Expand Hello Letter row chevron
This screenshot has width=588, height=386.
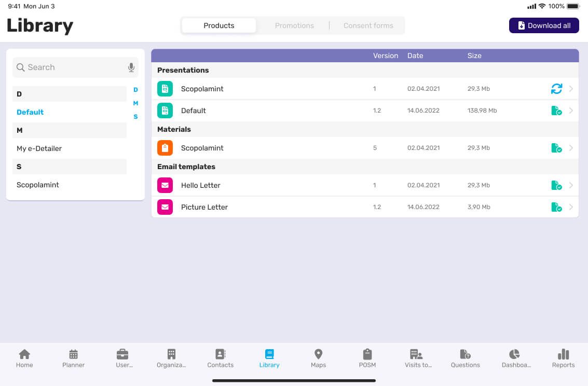pos(571,185)
